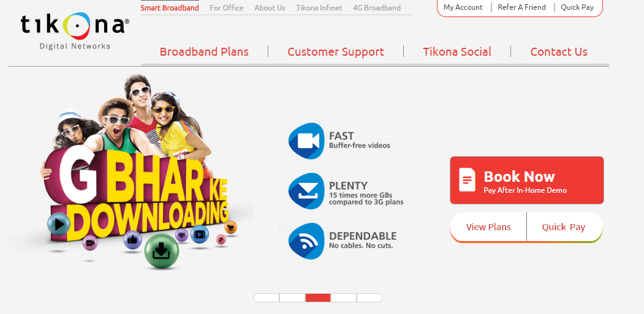644x314 pixels.
Task: Select the first carousel slide indicator
Action: point(267,297)
